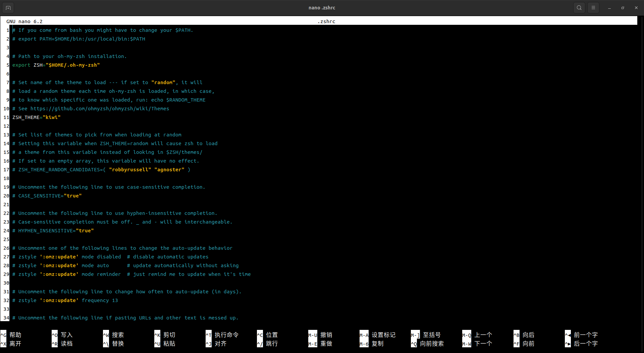Screen dimensions: 644x353
Task: Click the ^\ 替换 replace shortcut
Action: [x=114, y=344]
